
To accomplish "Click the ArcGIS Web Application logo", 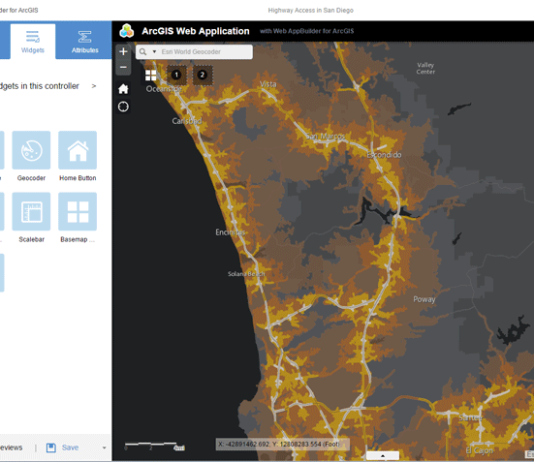I will coord(127,31).
